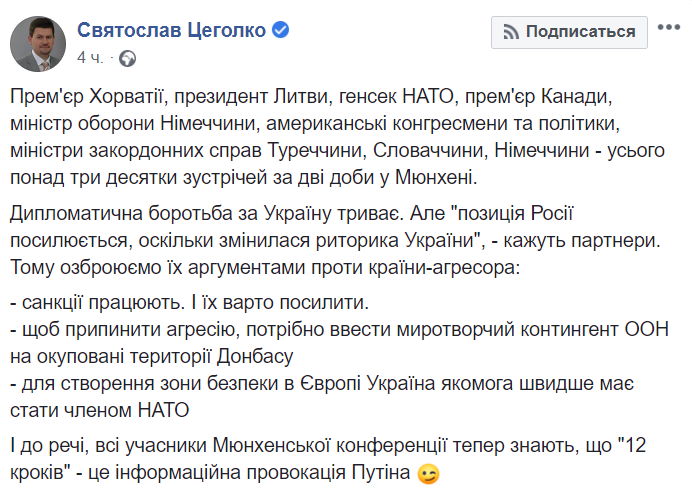
Task: Click the paragraph starting 'Дипломатична боротьба'
Action: point(335,240)
